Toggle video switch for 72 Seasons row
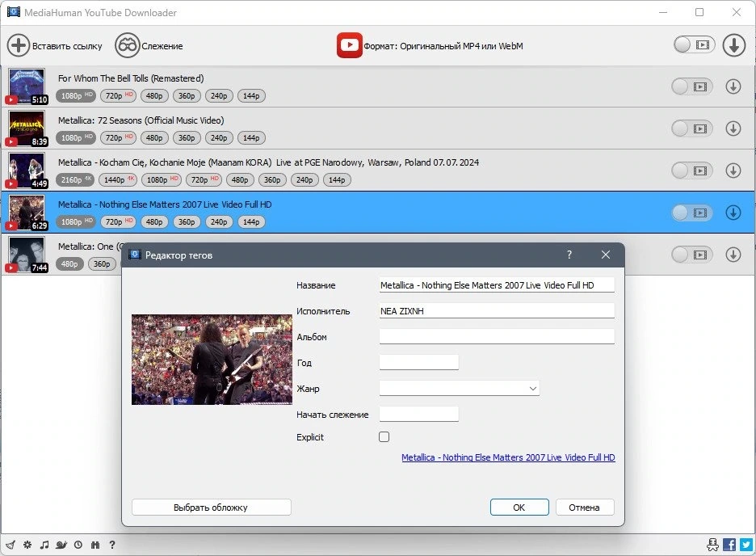The width and height of the screenshot is (756, 556). point(692,128)
